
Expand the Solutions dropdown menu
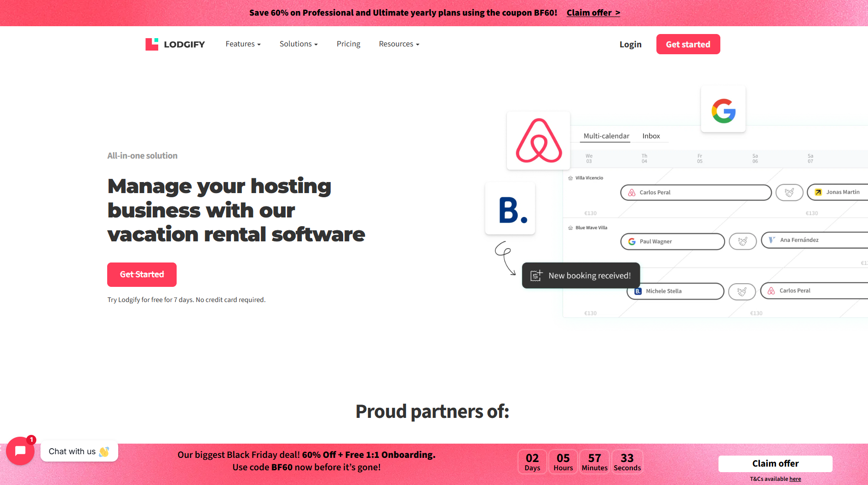pyautogui.click(x=299, y=44)
